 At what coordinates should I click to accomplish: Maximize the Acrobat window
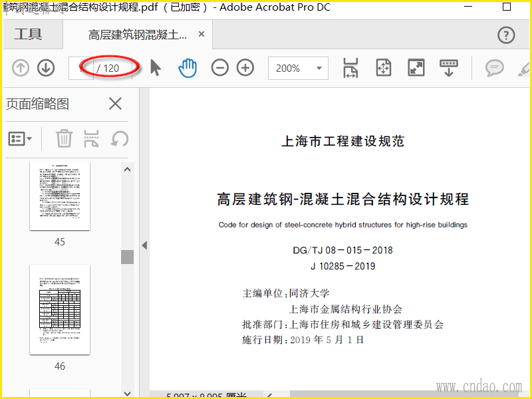(507, 7)
